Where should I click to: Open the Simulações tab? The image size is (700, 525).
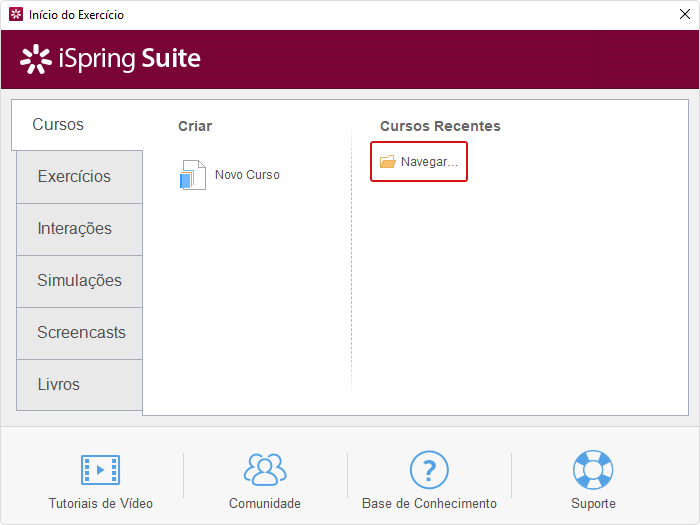point(79,281)
